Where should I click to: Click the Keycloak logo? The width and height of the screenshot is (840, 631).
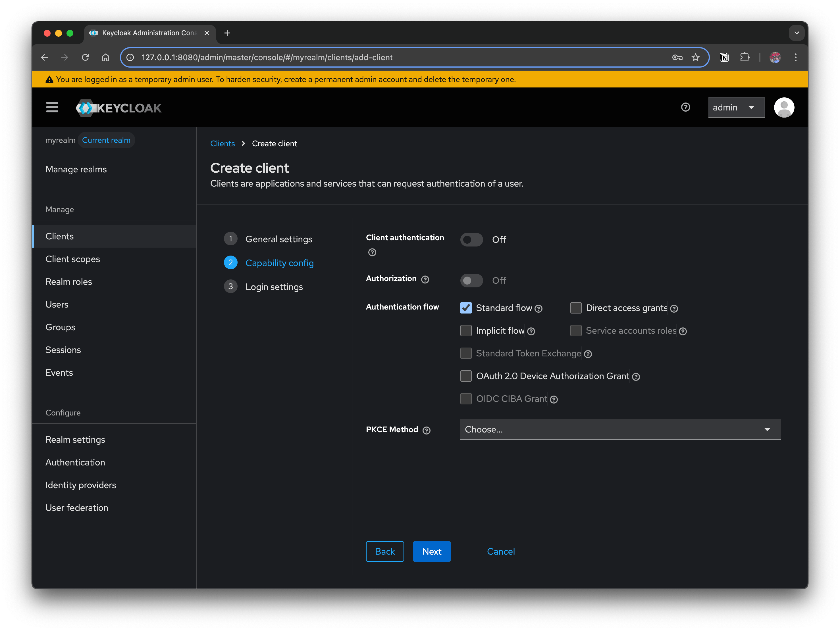[x=118, y=108]
